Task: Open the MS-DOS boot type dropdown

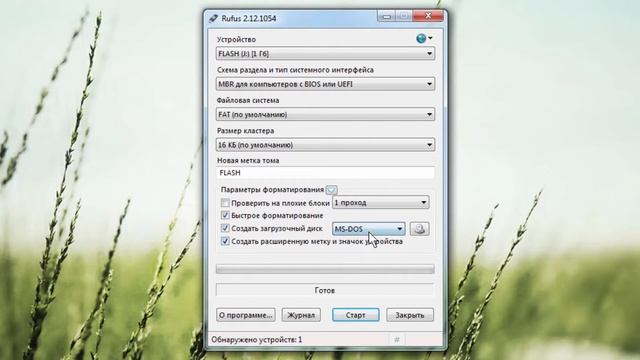Action: [369, 229]
